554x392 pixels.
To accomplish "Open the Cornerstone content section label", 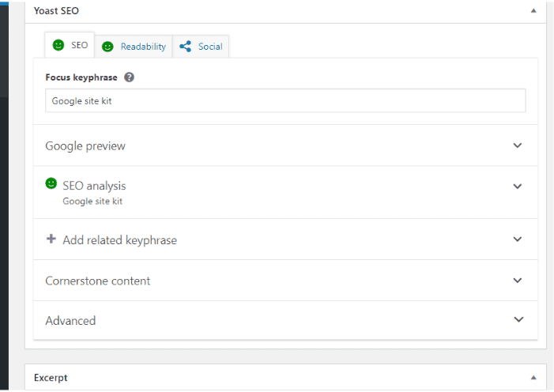I will pyautogui.click(x=97, y=281).
